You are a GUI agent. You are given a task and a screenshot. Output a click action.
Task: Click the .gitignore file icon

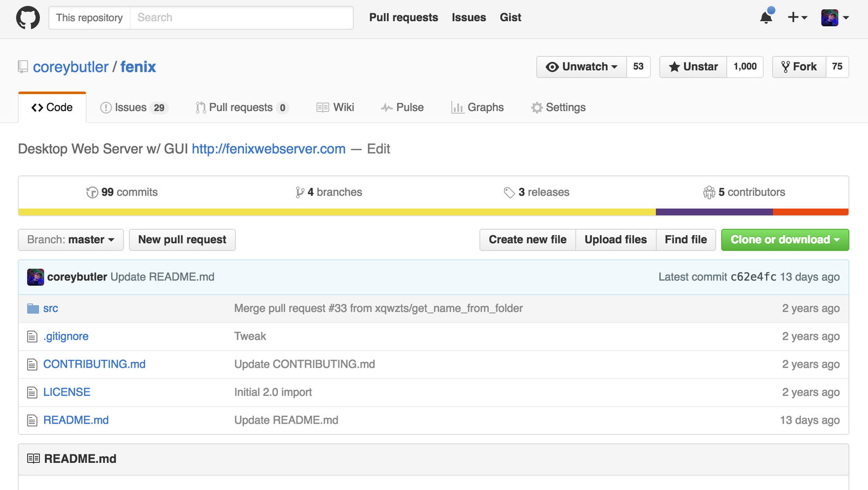coord(32,336)
